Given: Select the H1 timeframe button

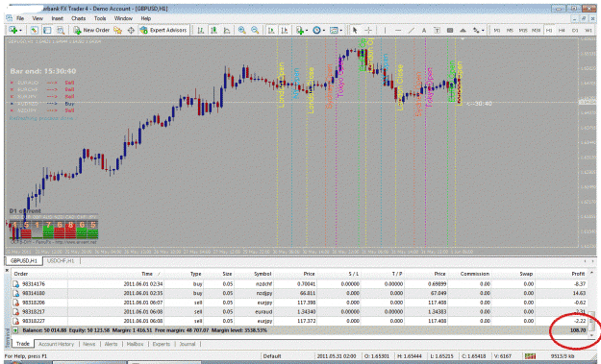Looking at the screenshot, I should (x=549, y=30).
